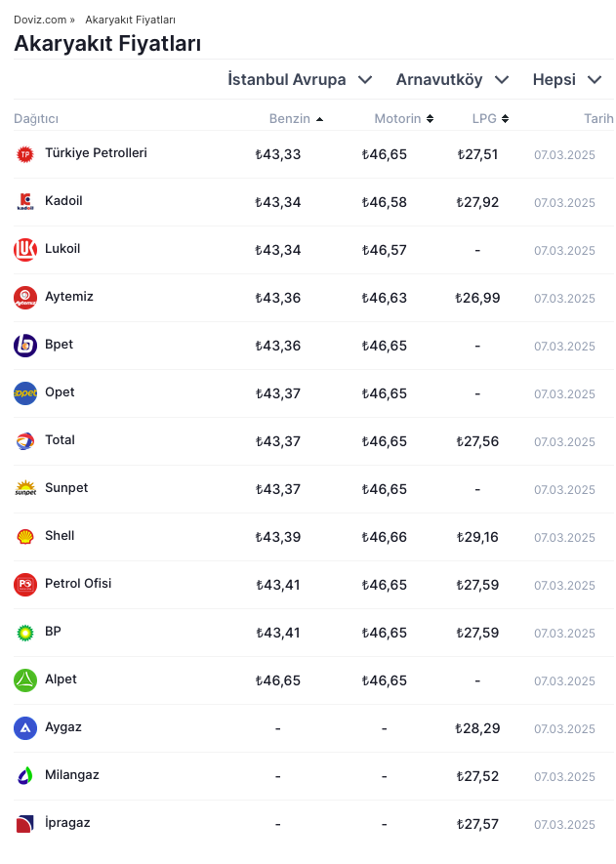Click the Aygaz blue logo icon
This screenshot has height=864, width=616.
tap(25, 728)
